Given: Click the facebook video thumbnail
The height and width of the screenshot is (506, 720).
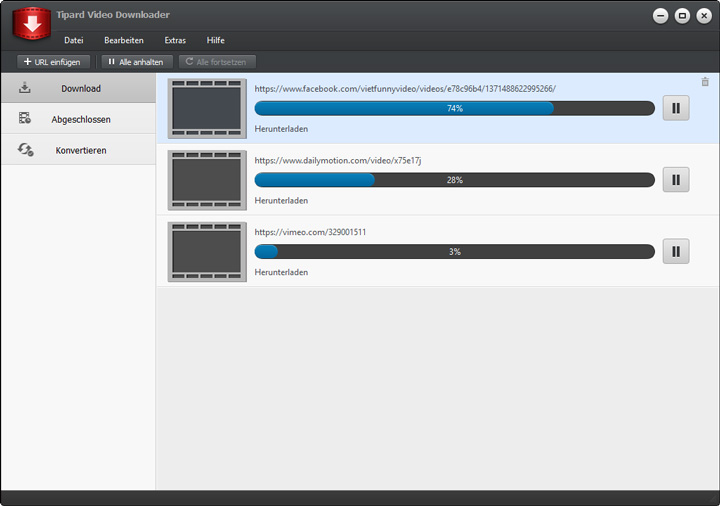Looking at the screenshot, I should click(207, 109).
